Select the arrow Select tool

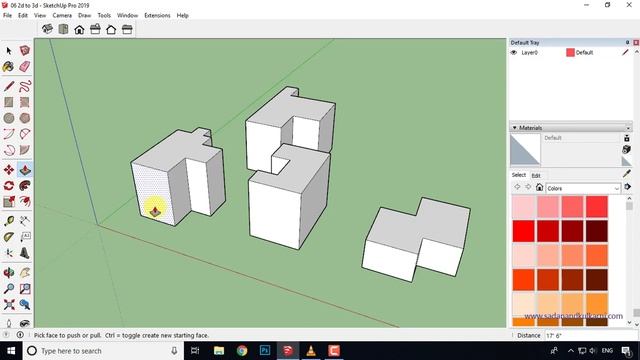coord(9,51)
